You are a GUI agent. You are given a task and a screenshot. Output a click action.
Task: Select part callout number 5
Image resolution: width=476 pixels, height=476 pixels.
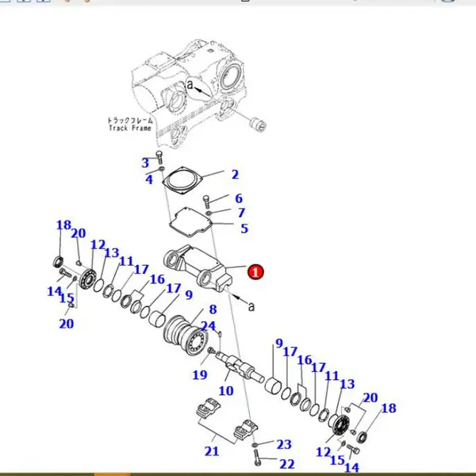[x=244, y=228]
